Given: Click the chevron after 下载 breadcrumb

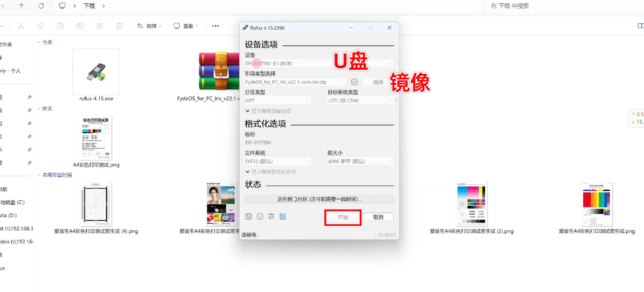Looking at the screenshot, I should [x=104, y=6].
